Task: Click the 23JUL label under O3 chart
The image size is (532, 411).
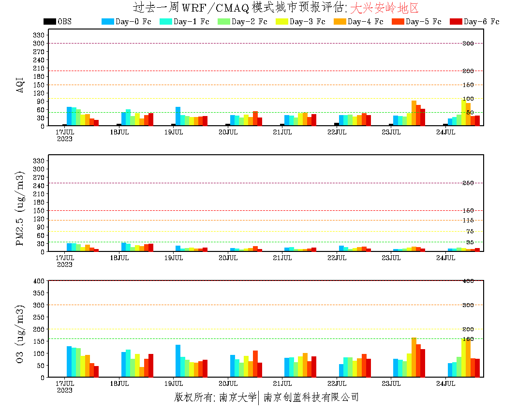Action: point(391,383)
